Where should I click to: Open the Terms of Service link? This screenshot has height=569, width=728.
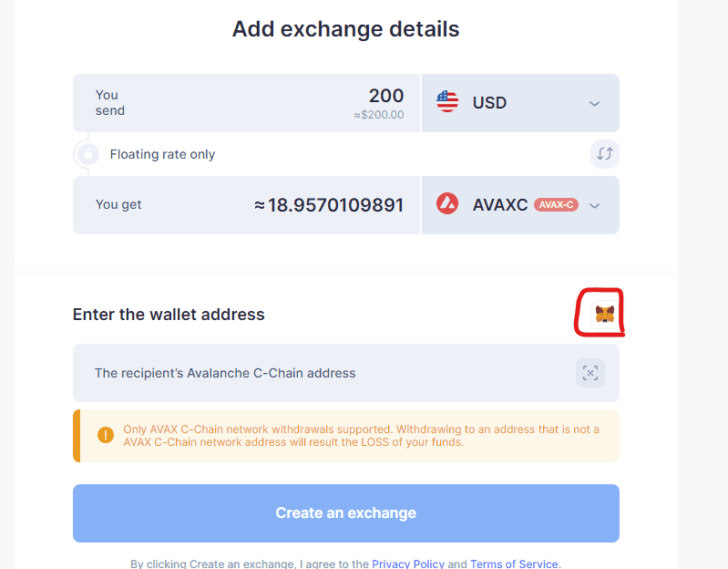pos(514,564)
